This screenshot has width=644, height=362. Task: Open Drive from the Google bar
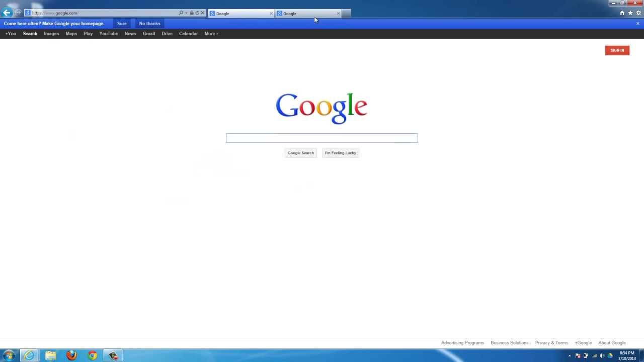point(167,34)
